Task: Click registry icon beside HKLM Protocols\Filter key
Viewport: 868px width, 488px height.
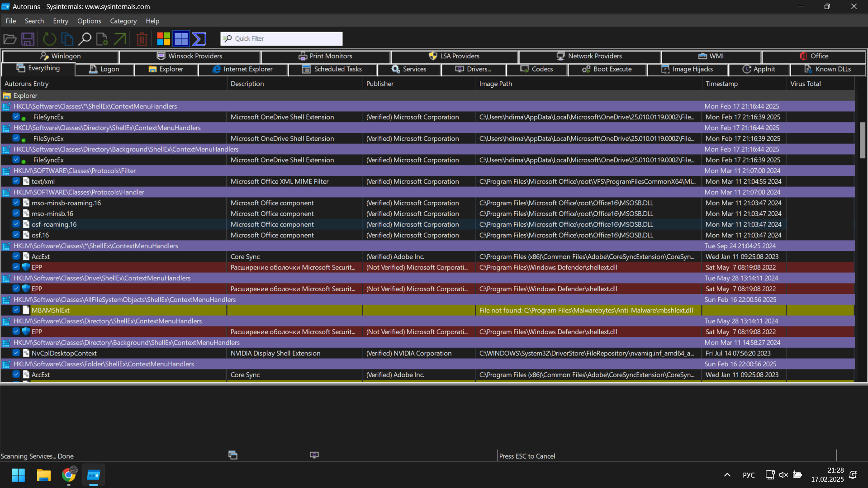Action: pyautogui.click(x=6, y=171)
